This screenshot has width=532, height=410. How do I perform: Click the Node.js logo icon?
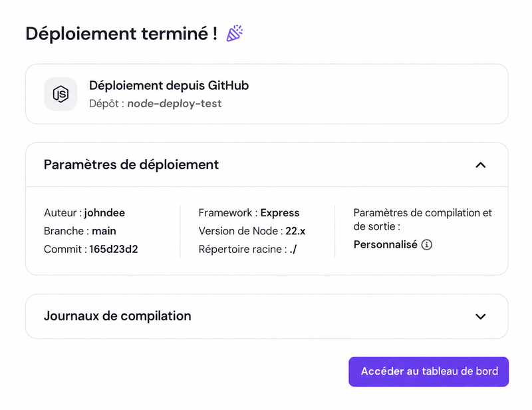[x=61, y=94]
